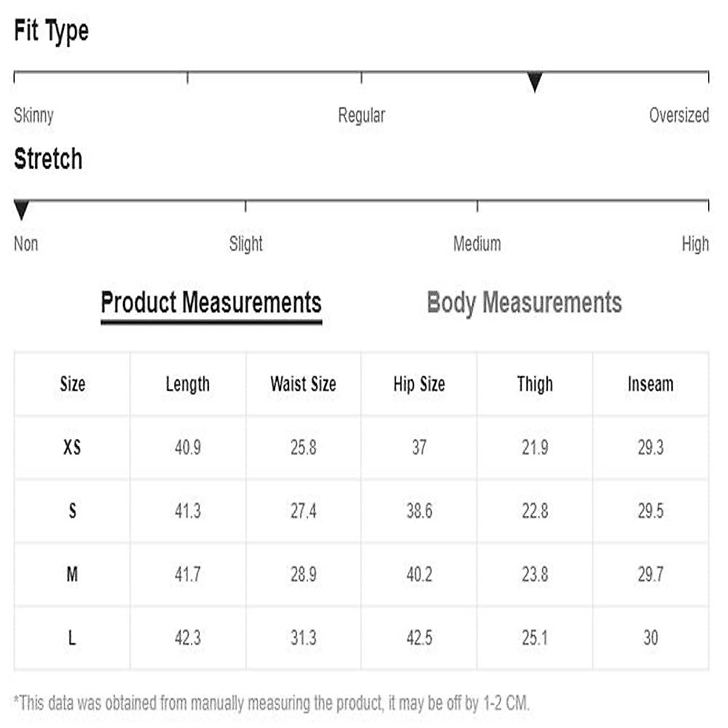This screenshot has width=728, height=728.
Task: Click the High stretch label
Action: click(695, 244)
